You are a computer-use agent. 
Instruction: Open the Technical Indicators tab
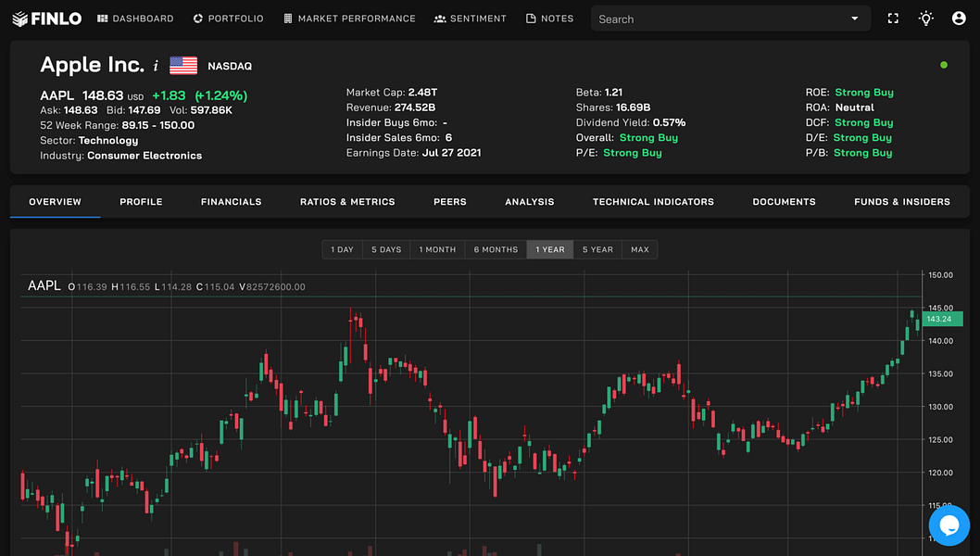click(653, 202)
